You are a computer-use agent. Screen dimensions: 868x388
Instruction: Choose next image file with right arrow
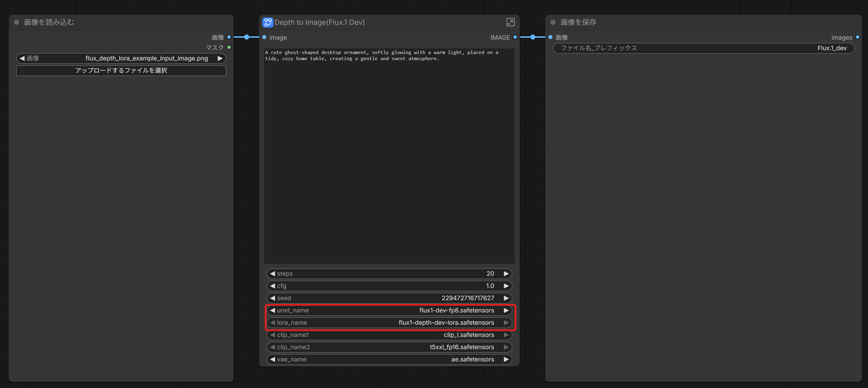pyautogui.click(x=220, y=58)
